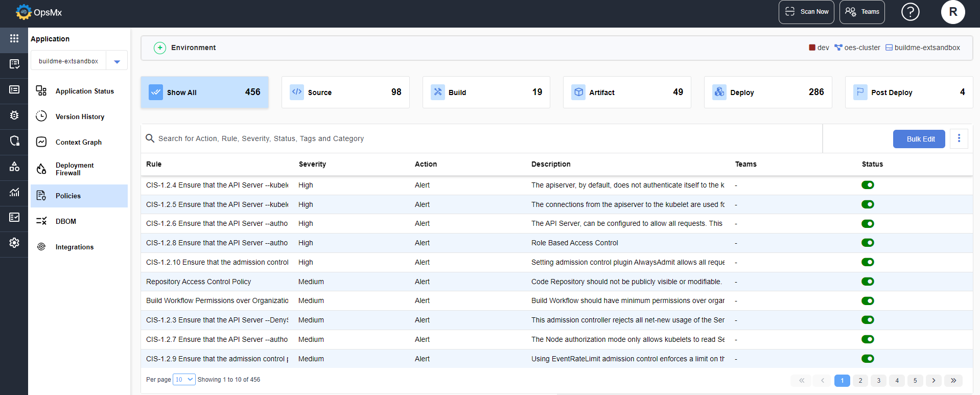Go to the last page of results
980x395 pixels.
(x=953, y=380)
